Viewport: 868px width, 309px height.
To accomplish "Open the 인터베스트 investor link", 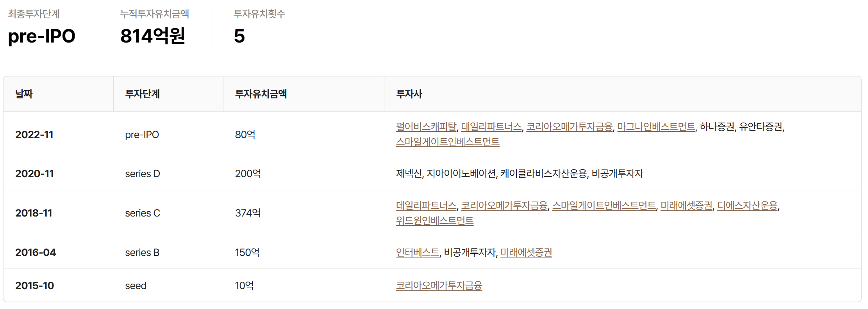I will (x=417, y=252).
